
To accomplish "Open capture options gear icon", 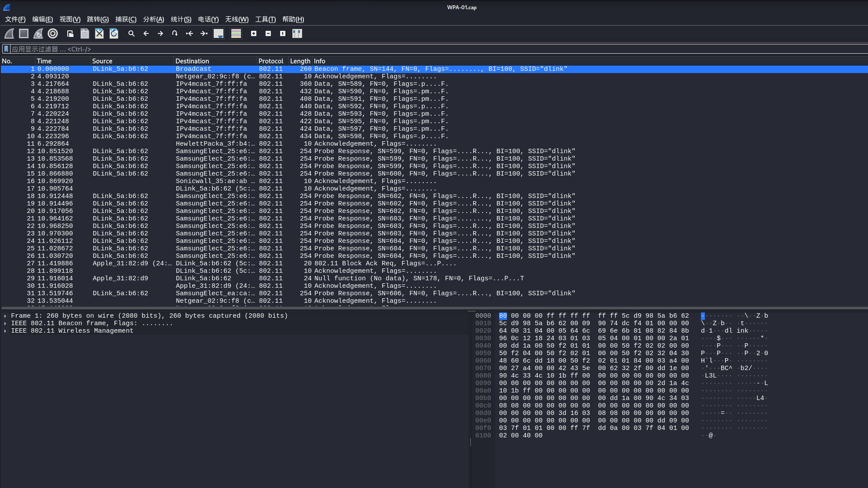I will tap(53, 33).
